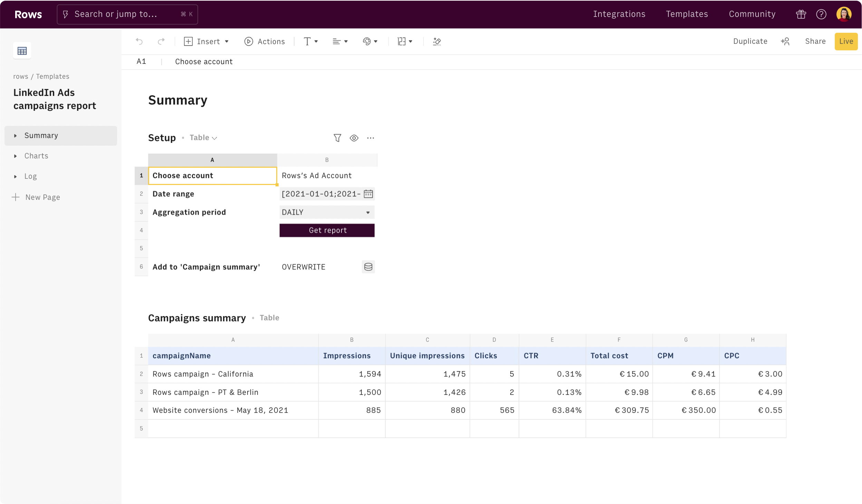Click the database icon next to OVERWRITE
This screenshot has height=504, width=862.
click(x=368, y=267)
